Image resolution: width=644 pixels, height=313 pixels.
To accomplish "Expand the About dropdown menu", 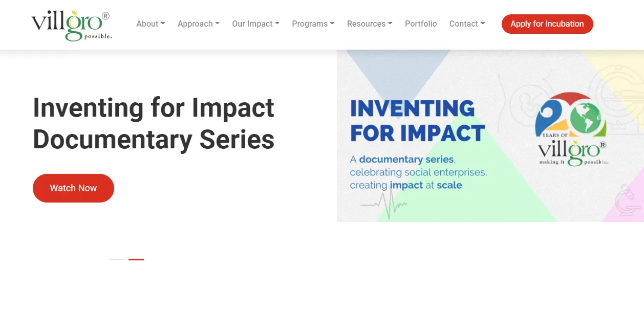I will [x=151, y=24].
